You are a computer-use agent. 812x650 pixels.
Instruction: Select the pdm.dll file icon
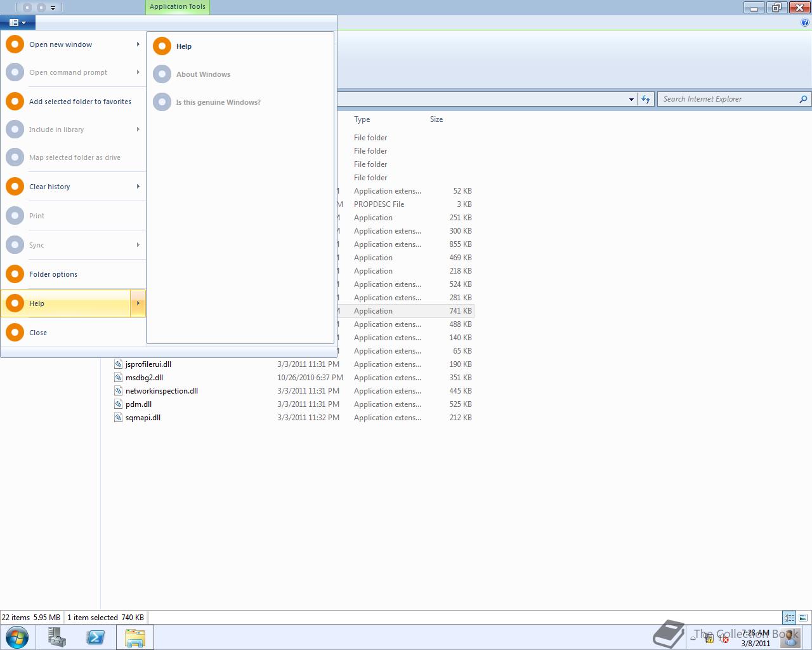tap(118, 404)
